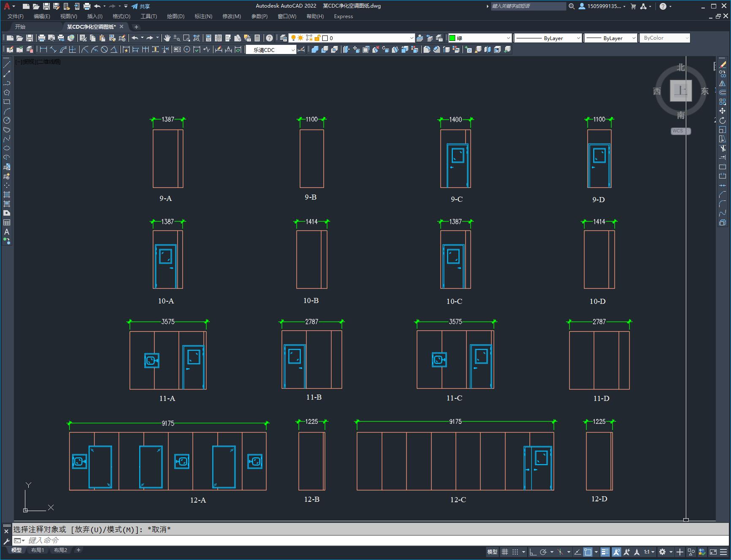This screenshot has width=731, height=560.
Task: Click the Plot printer icon
Action: (x=41, y=38)
